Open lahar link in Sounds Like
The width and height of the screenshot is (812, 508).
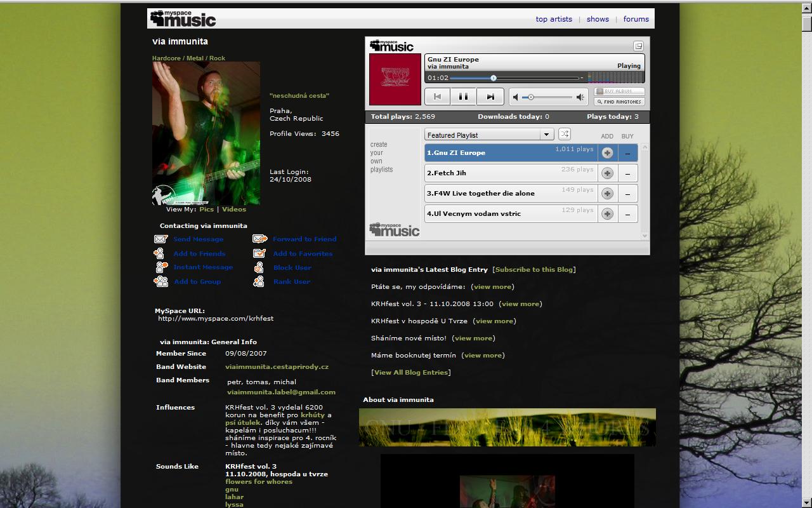[234, 497]
